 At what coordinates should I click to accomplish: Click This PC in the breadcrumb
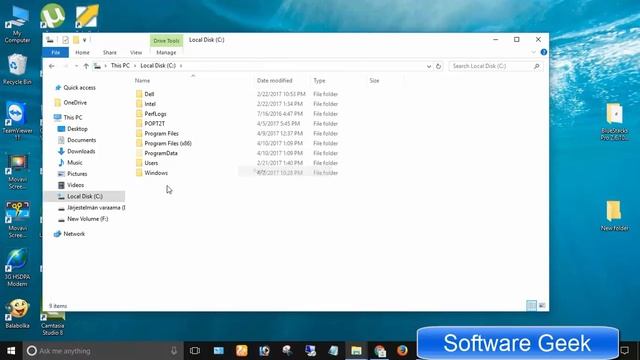click(x=120, y=66)
